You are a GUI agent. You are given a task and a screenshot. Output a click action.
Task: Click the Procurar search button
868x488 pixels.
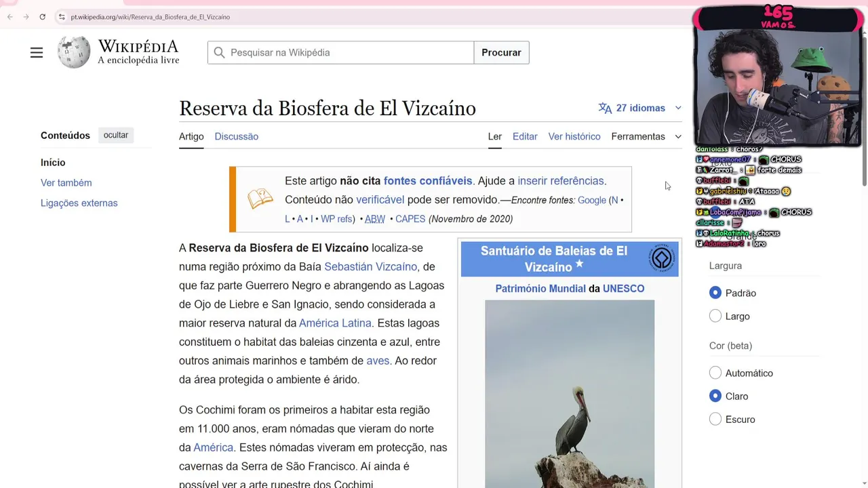pos(501,53)
